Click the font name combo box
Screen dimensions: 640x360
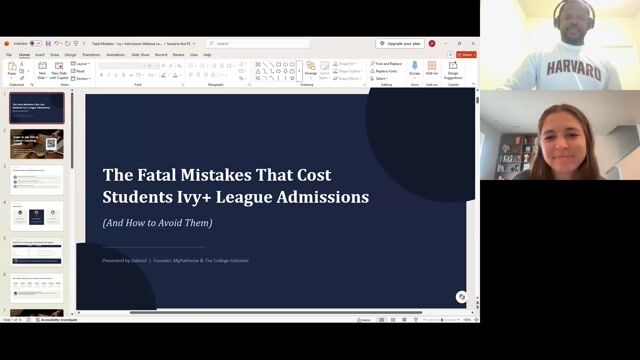pyautogui.click(x=122, y=66)
